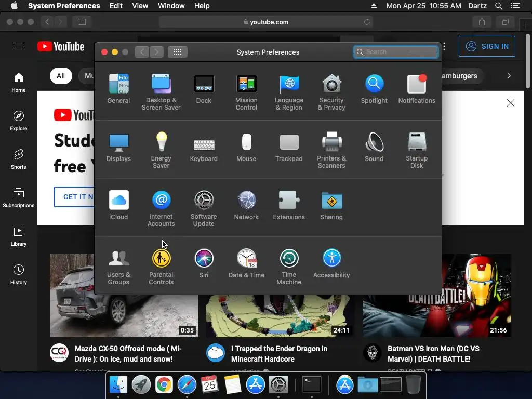Open Desktop & Screen Saver preferences
532x399 pixels.
161,91
